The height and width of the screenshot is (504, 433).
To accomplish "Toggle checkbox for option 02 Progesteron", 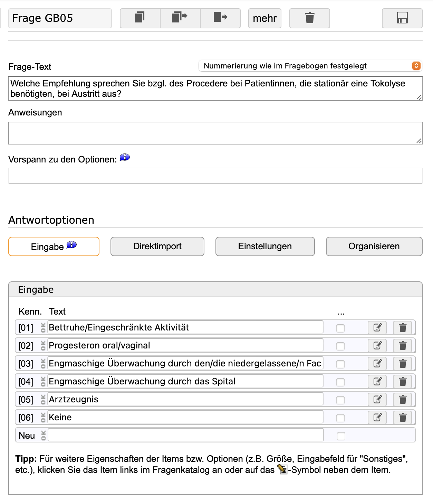I will point(340,346).
